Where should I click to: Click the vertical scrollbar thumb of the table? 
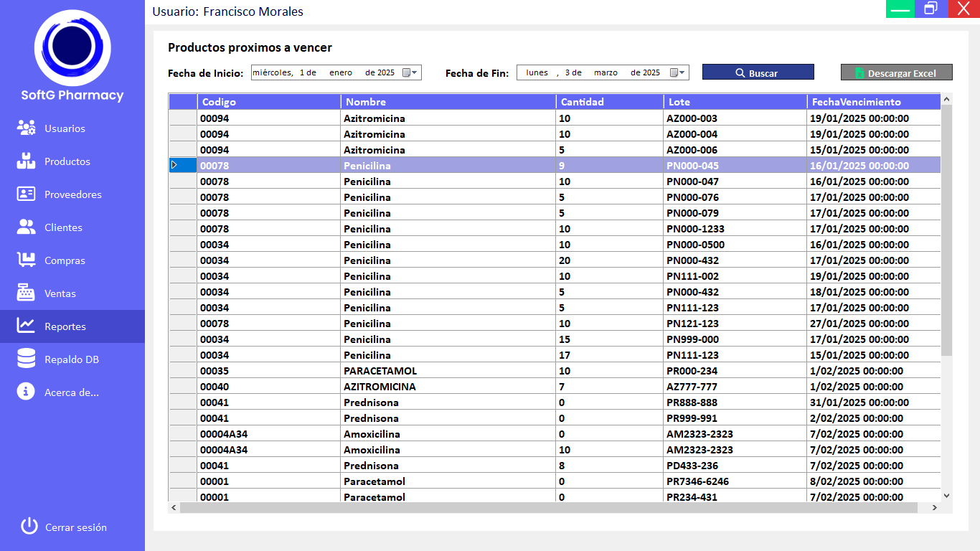tap(946, 230)
